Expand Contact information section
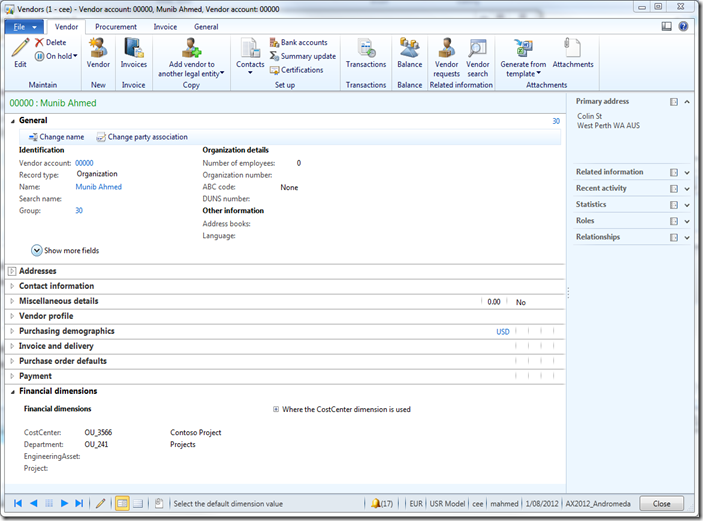 point(12,286)
